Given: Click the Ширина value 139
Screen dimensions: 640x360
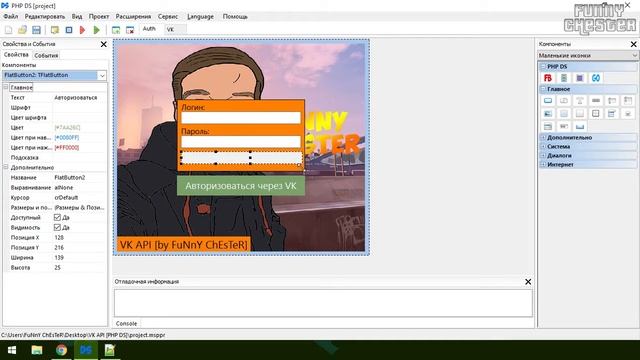Looking at the screenshot, I should (59, 257).
